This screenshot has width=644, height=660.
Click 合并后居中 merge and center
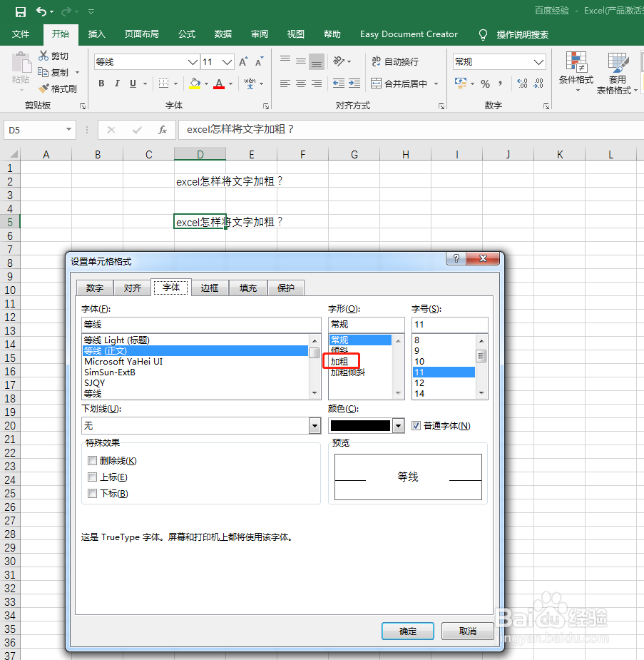click(399, 83)
